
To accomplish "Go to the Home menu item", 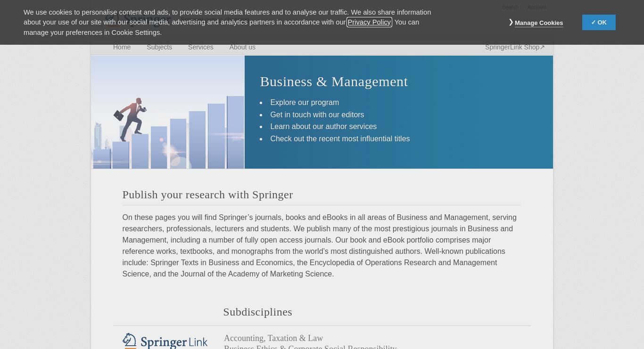I will point(122,47).
